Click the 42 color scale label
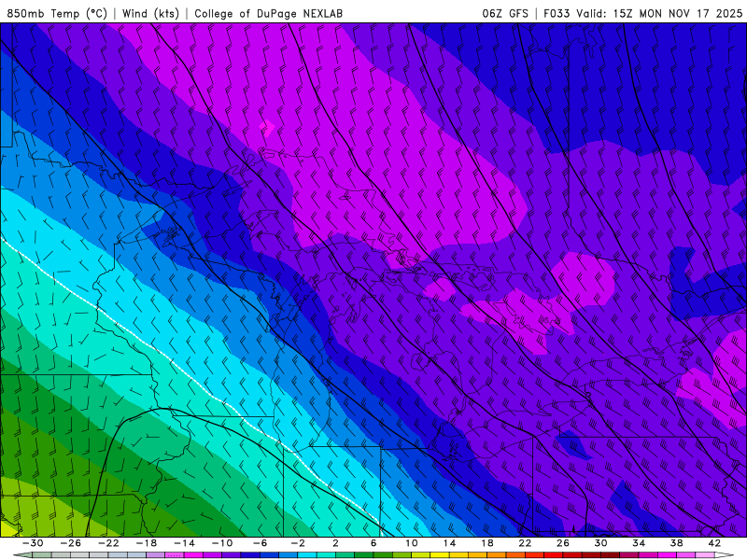Viewport: 747px width, 560px height. pyautogui.click(x=714, y=543)
